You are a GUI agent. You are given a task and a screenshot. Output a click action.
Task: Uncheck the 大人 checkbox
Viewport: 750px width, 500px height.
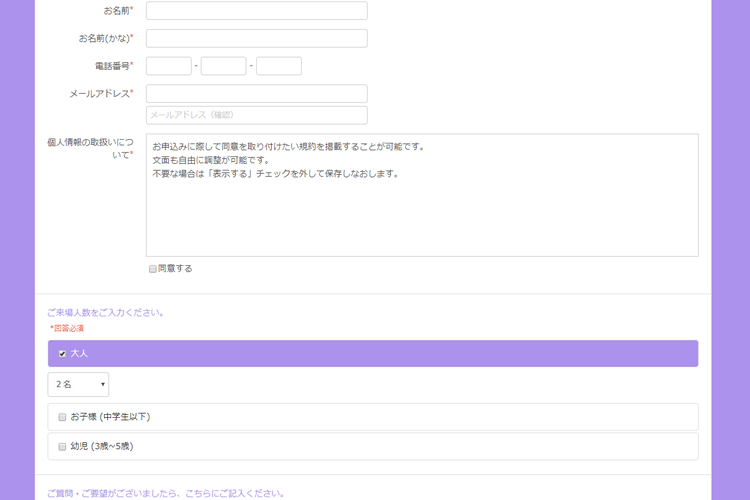(62, 354)
